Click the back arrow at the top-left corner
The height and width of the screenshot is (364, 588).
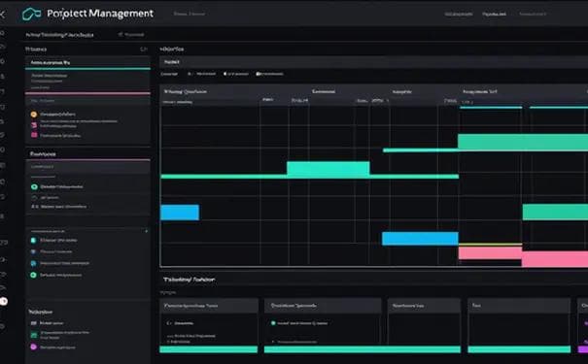tap(2, 15)
